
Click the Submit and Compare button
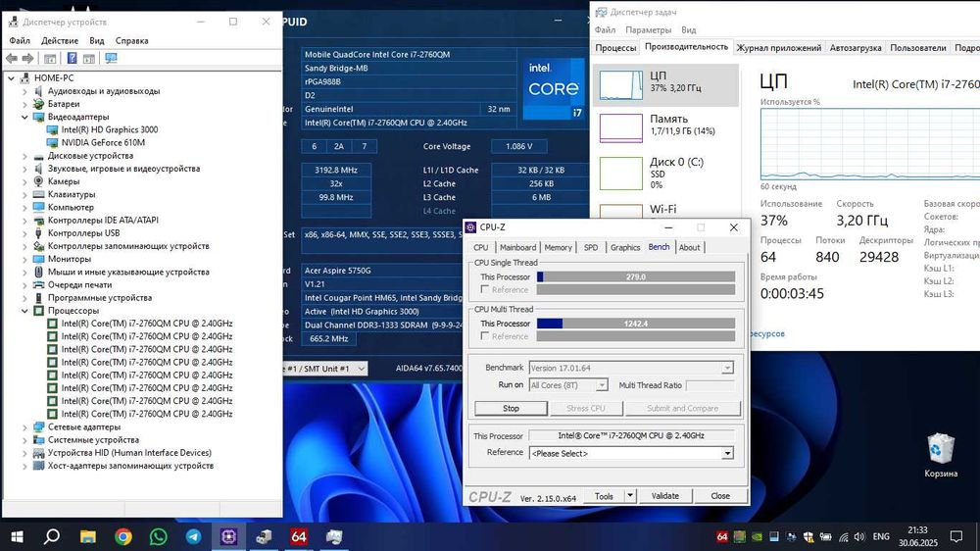tap(682, 409)
